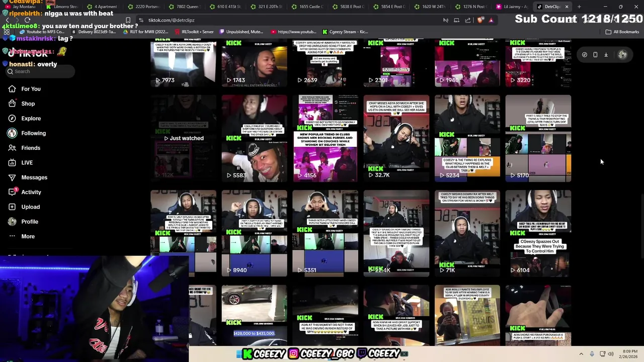Open the video with 7973 views
This screenshot has height=362, width=644.
pyautogui.click(x=183, y=63)
